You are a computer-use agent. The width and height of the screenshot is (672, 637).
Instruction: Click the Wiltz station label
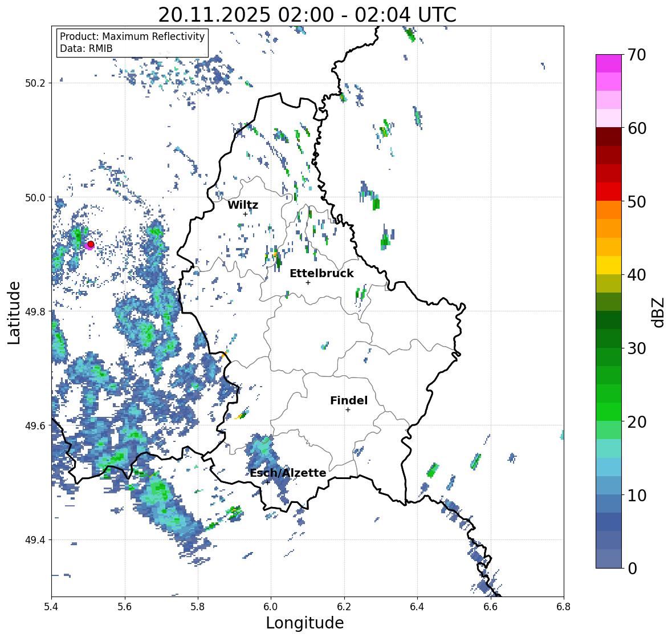[243, 205]
